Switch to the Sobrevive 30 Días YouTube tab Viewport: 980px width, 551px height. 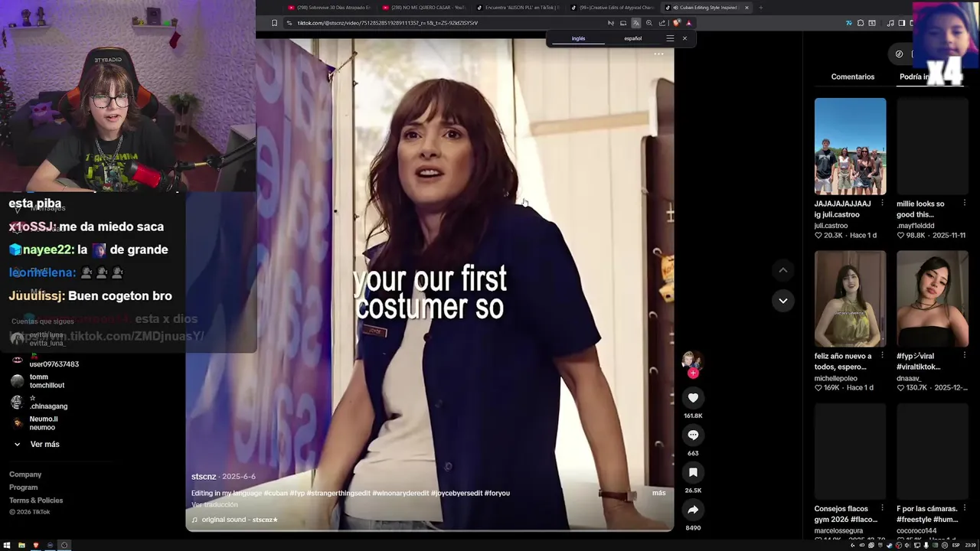[329, 8]
